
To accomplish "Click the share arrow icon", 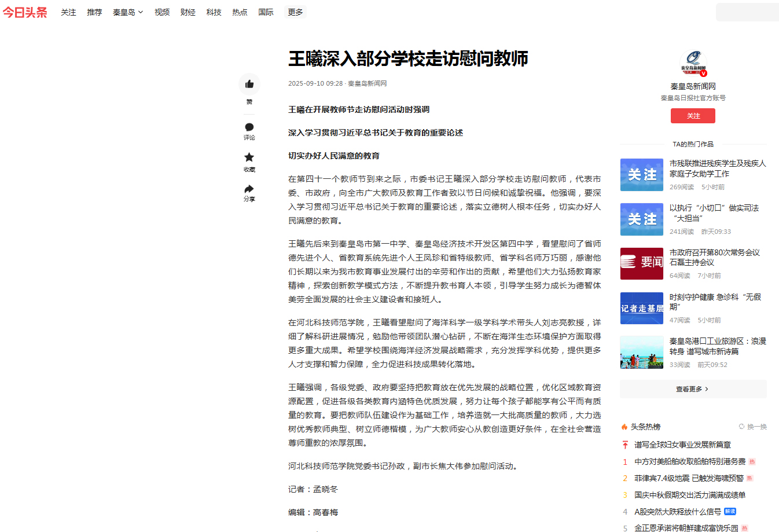I will [249, 189].
